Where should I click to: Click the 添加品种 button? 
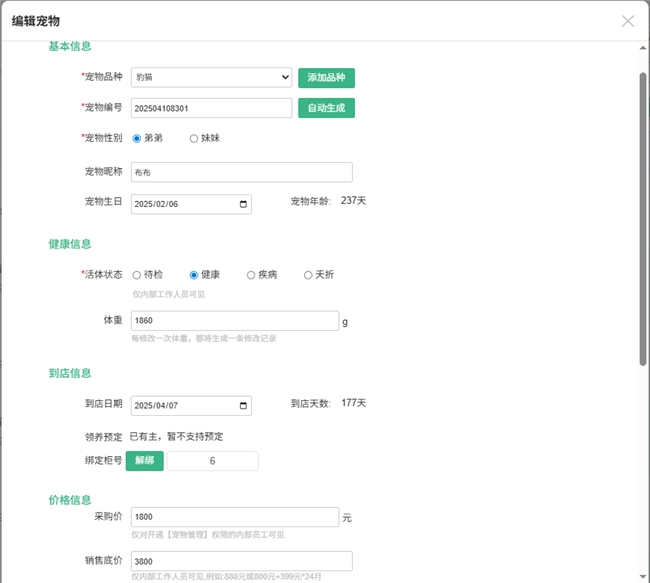point(326,78)
